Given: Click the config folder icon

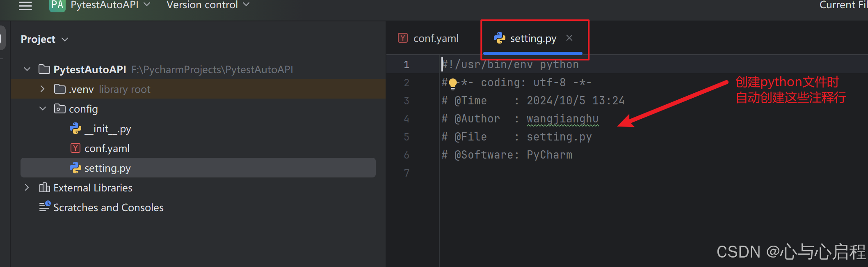Looking at the screenshot, I should point(60,109).
